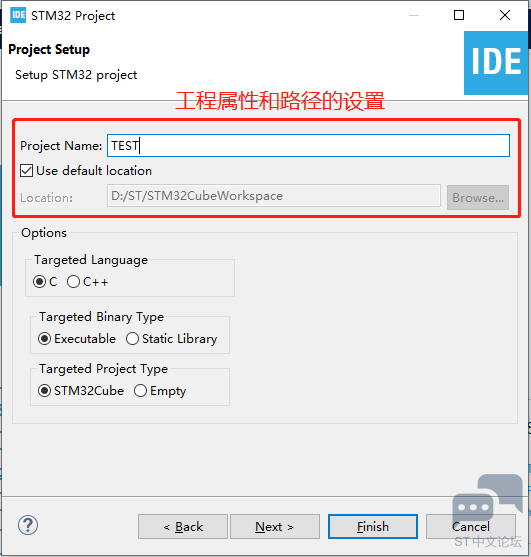Select C as the targeted language

point(39,282)
